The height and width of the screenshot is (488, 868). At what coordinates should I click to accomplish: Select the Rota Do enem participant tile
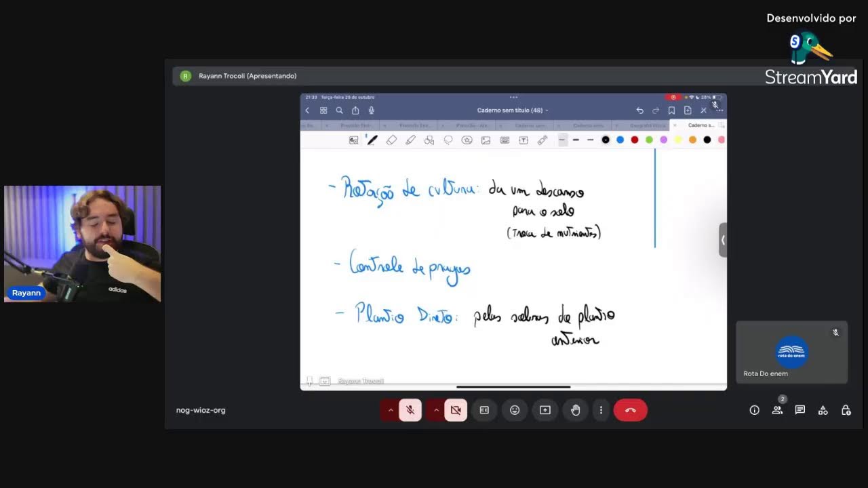pos(791,352)
